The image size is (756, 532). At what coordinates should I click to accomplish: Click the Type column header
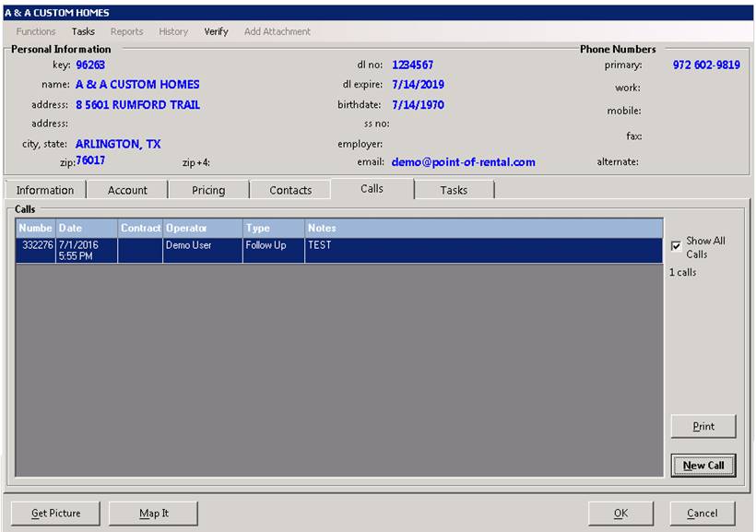tap(274, 228)
